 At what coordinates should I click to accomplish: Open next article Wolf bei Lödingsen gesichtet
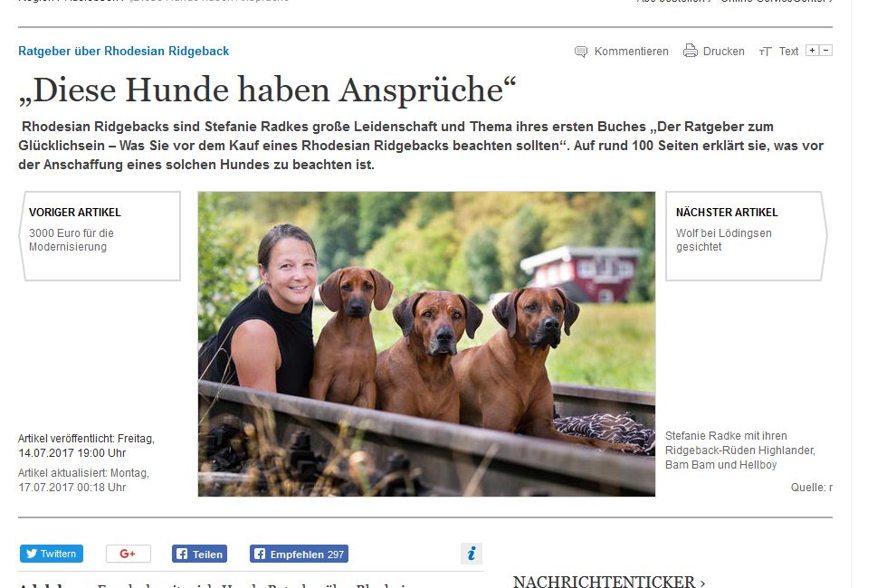coord(724,240)
